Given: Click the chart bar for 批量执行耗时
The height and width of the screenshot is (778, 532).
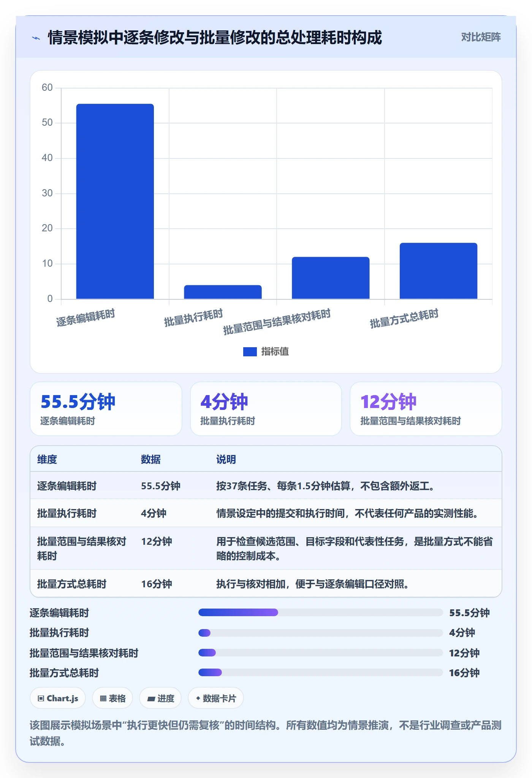Looking at the screenshot, I should (223, 292).
